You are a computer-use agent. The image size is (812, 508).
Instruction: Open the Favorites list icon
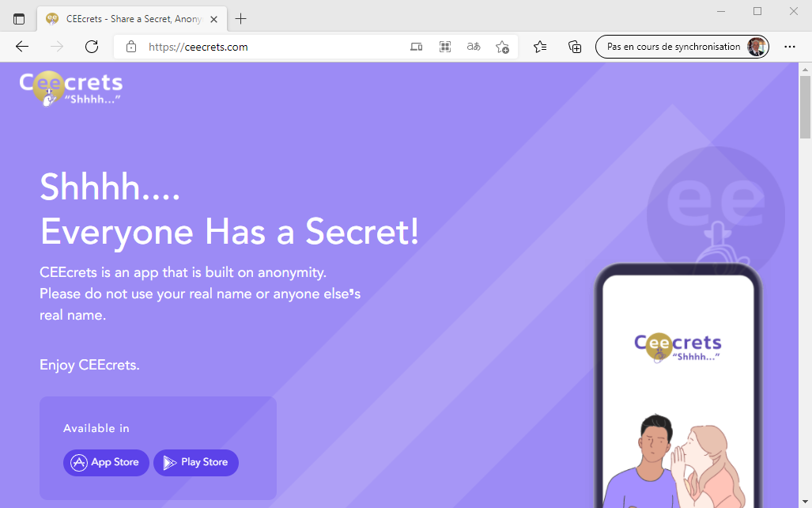539,47
